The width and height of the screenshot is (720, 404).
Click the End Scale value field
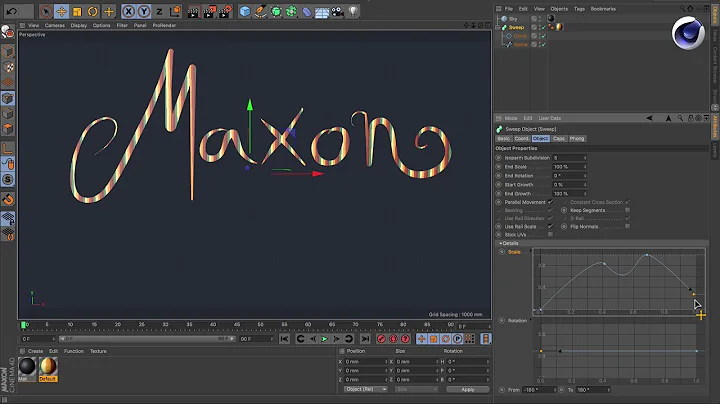pyautogui.click(x=569, y=167)
